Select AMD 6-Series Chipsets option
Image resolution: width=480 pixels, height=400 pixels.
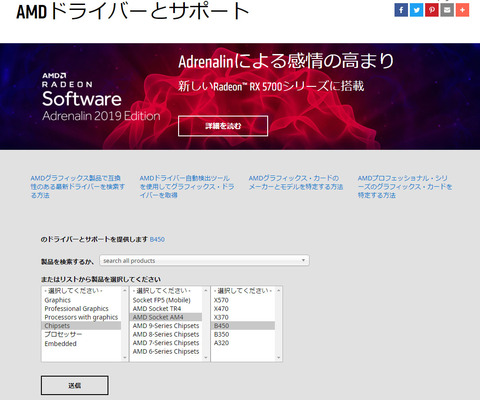pyautogui.click(x=166, y=351)
